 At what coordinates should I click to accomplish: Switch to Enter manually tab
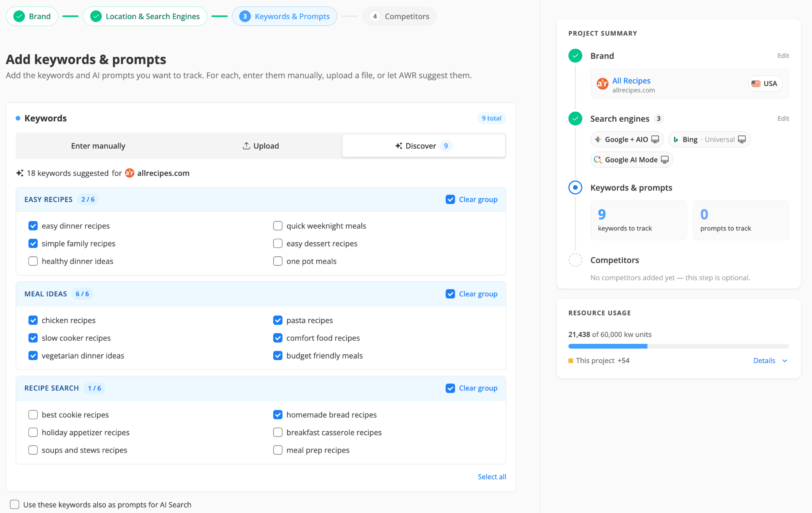98,146
